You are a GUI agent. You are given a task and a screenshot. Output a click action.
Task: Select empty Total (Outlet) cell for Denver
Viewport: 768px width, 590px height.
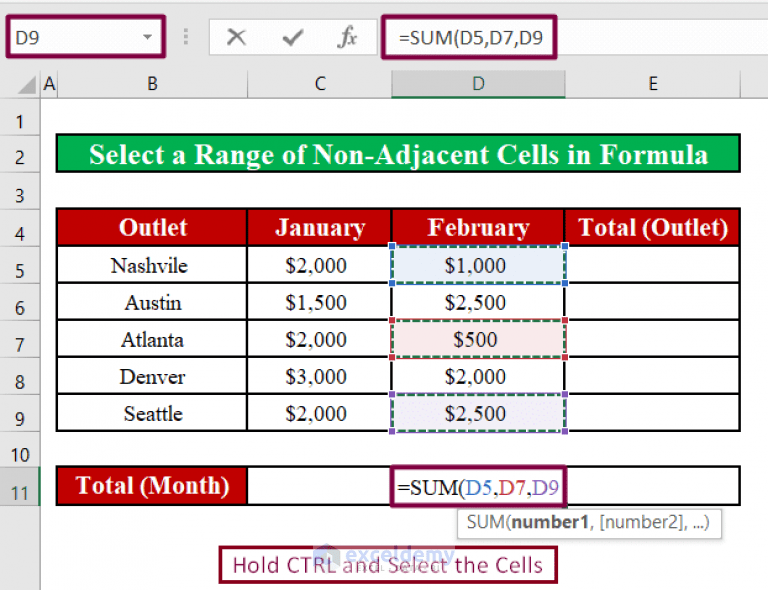click(652, 376)
